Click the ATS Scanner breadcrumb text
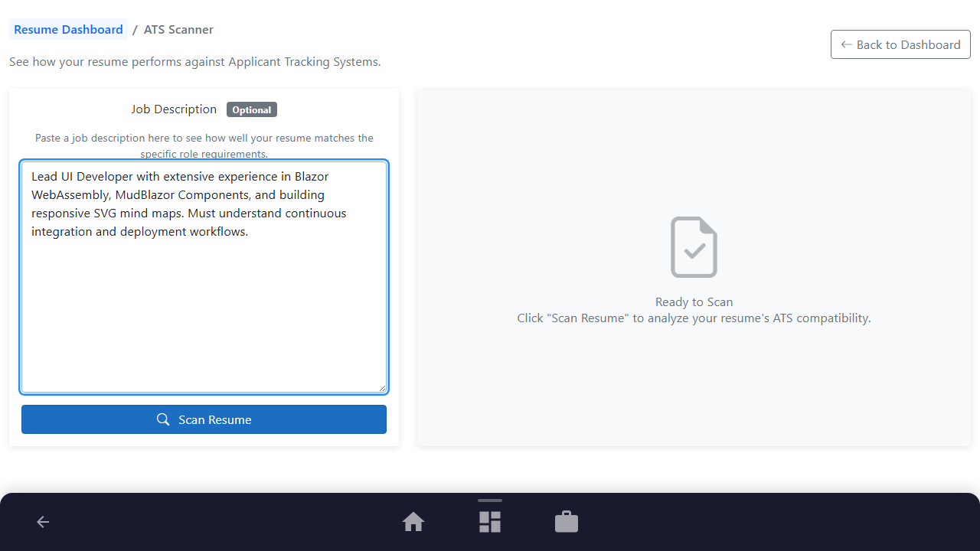Image resolution: width=980 pixels, height=551 pixels. tap(178, 30)
